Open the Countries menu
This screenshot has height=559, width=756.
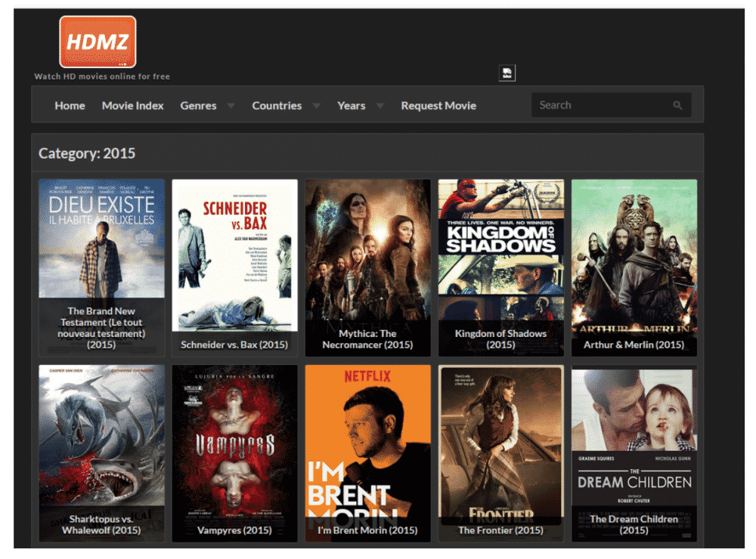(x=277, y=106)
